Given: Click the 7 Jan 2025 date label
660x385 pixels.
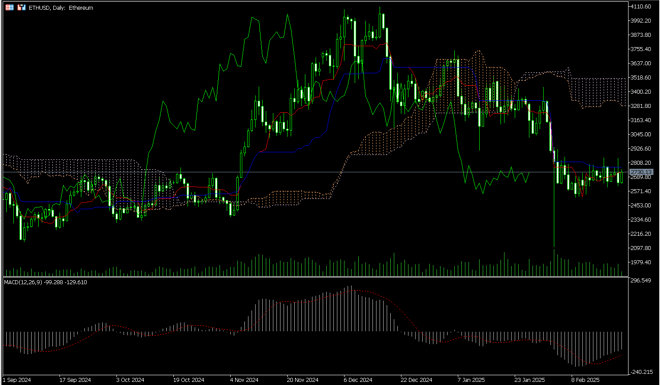Looking at the screenshot, I should pos(471,380).
